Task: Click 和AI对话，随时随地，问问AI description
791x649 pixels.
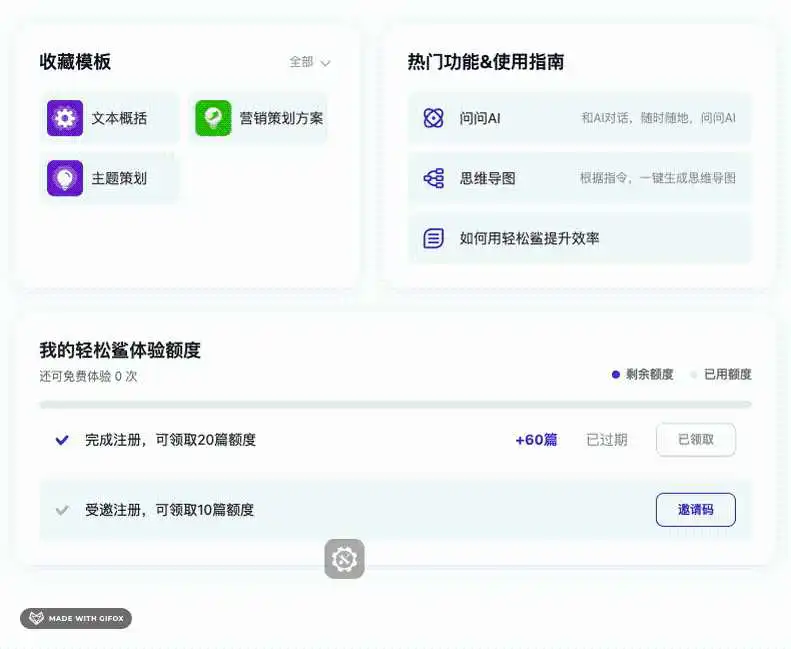Action: (658, 118)
